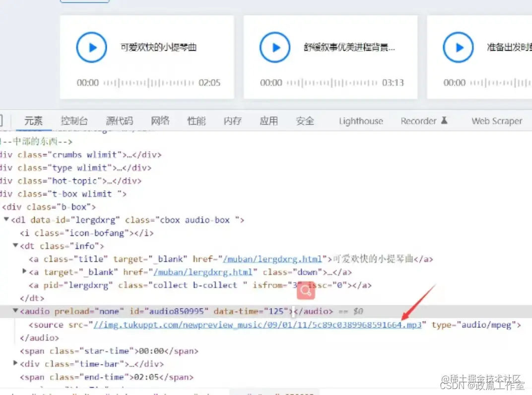This screenshot has height=395, width=532.
Task: Play the 可爱欢快的小提琴曲 track
Action: [x=91, y=47]
